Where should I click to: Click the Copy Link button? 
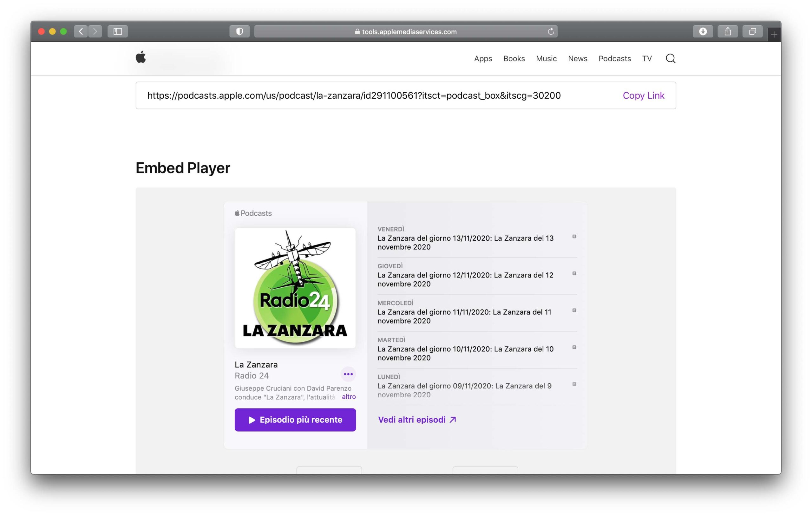(x=643, y=95)
